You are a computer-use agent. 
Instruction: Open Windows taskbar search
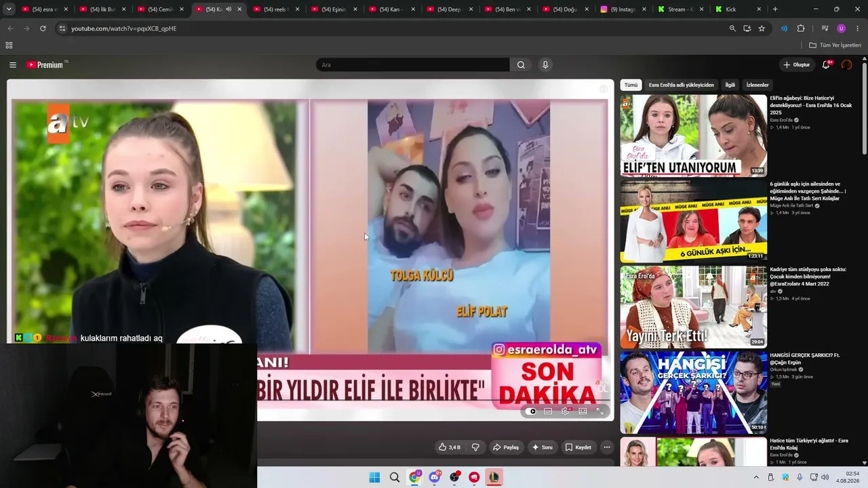coord(395,477)
